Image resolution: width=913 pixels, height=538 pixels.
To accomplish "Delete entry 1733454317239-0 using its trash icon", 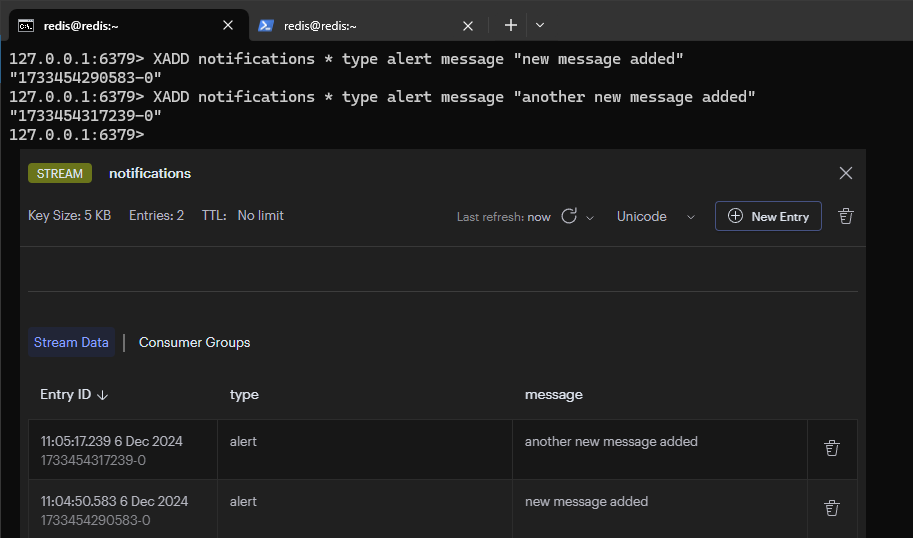I will [831, 448].
